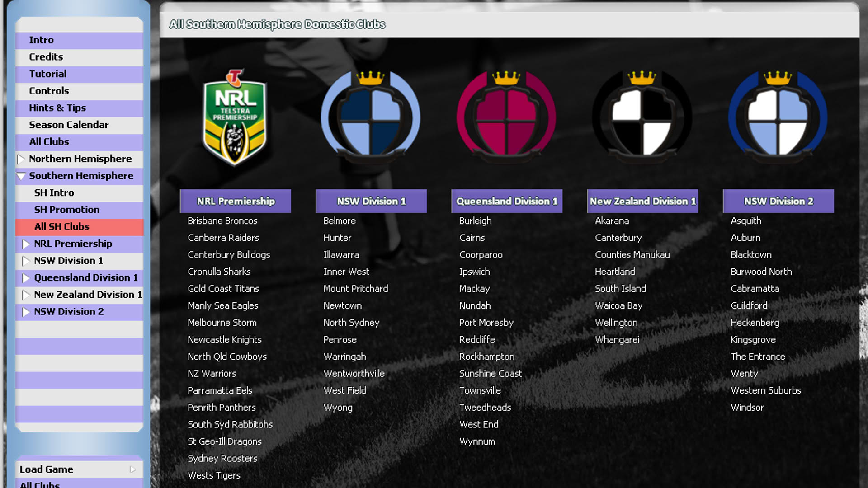Open the Season Calendar page
The image size is (868, 488).
point(79,125)
